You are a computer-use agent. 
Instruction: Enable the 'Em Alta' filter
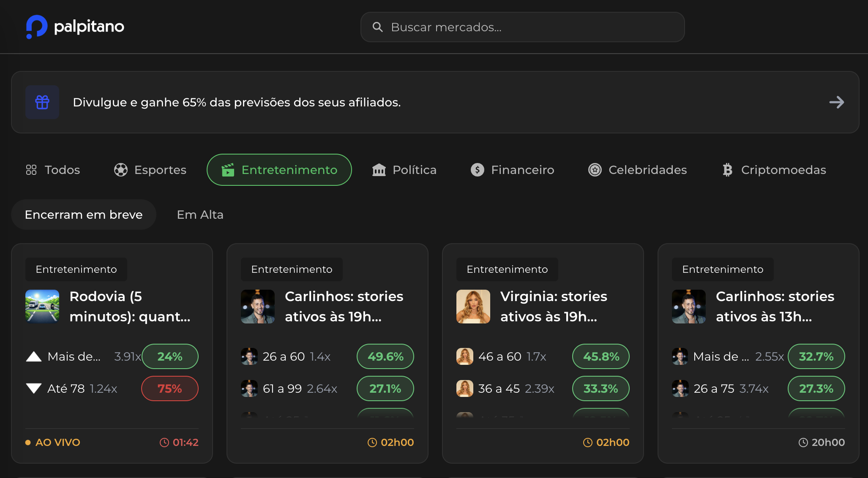pos(200,215)
